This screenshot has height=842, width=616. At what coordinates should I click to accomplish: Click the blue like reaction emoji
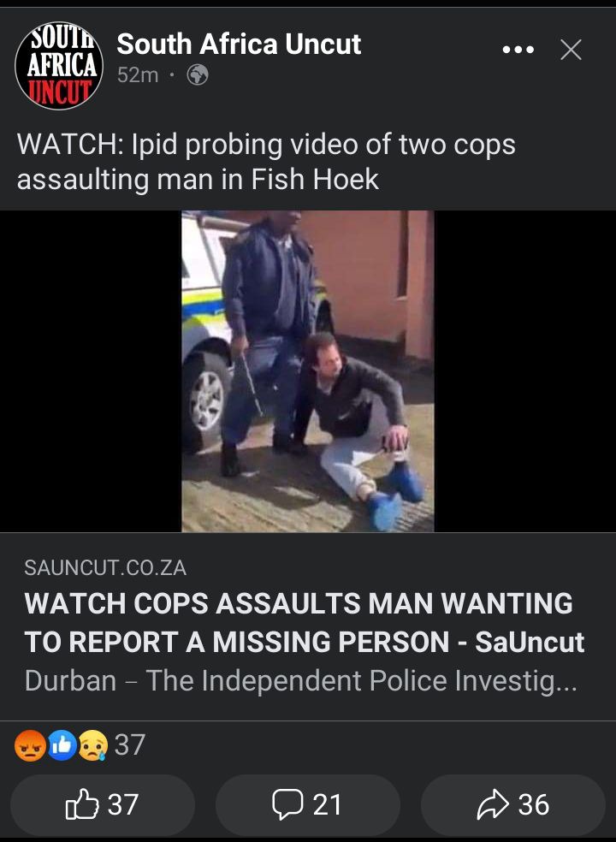[x=62, y=745]
